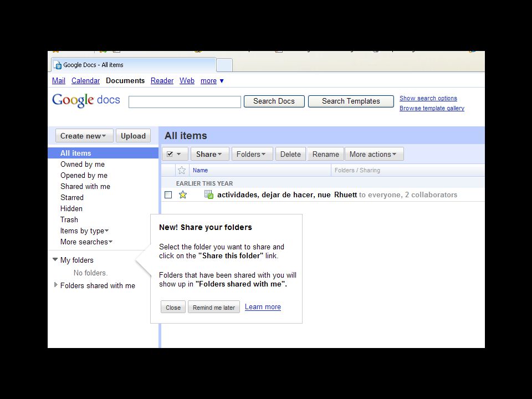Viewport: 532px width, 399px height.
Task: Open the Create new dropdown
Action: [x=84, y=136]
